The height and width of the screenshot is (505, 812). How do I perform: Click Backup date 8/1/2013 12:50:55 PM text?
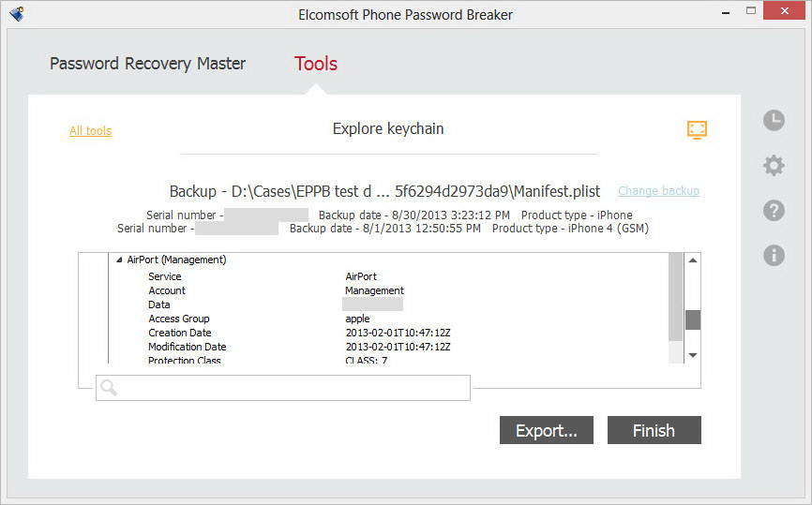(385, 229)
